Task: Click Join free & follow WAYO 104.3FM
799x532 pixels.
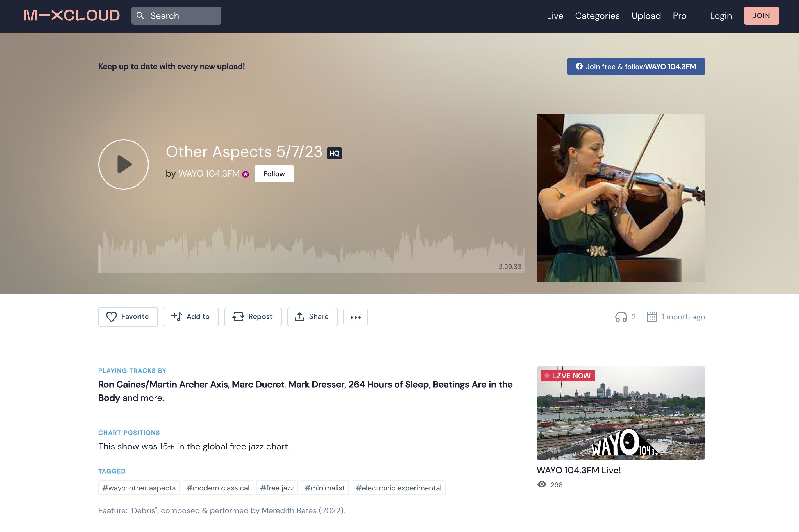Action: (x=636, y=67)
